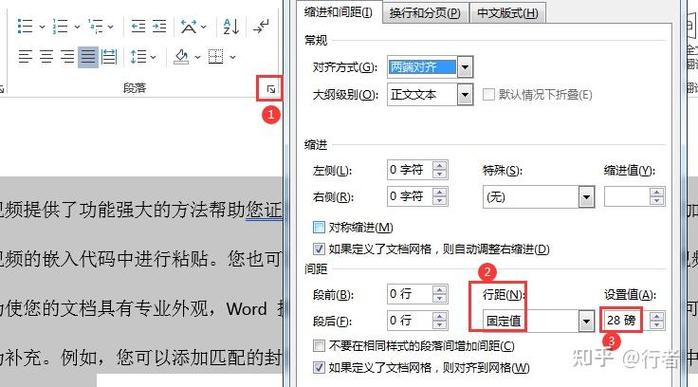Switch to 缩进和间距 tab

[338, 12]
